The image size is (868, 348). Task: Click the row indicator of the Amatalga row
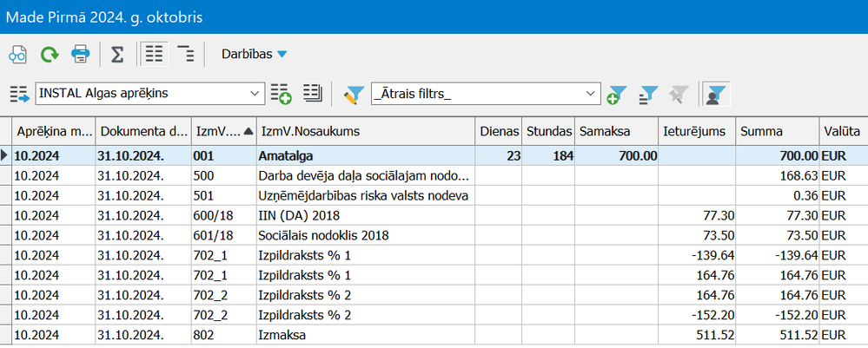click(6, 156)
